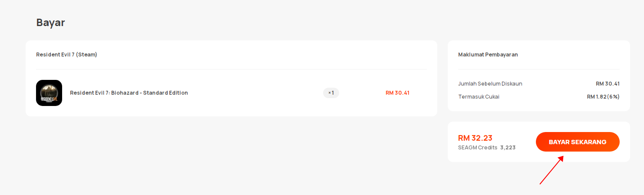Click the orange RM 30.41 item price
The image size is (644, 195).
pyautogui.click(x=397, y=93)
